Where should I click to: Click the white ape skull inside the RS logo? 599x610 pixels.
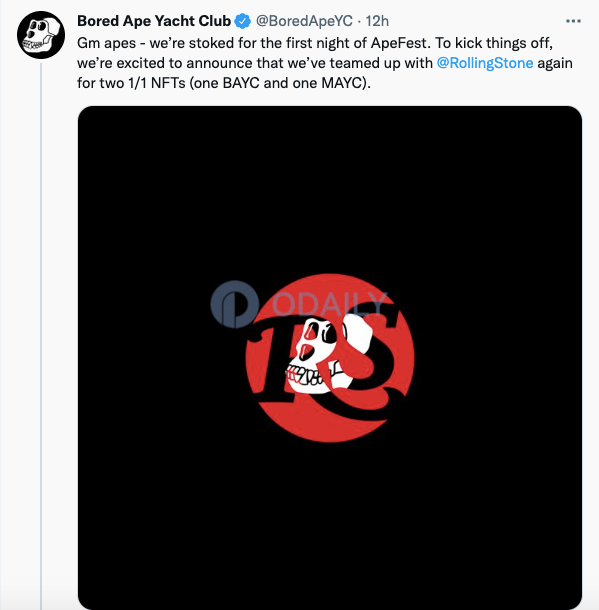pos(325,354)
